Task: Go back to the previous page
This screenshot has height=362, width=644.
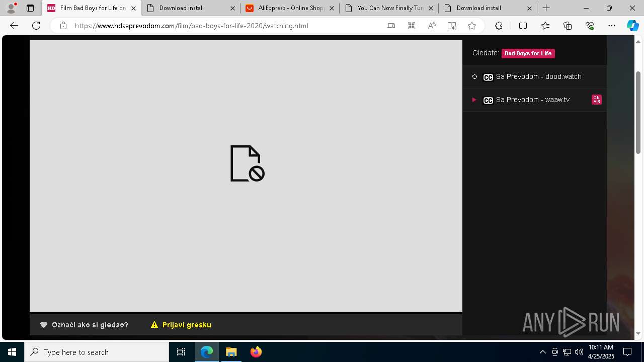Action: (14, 26)
